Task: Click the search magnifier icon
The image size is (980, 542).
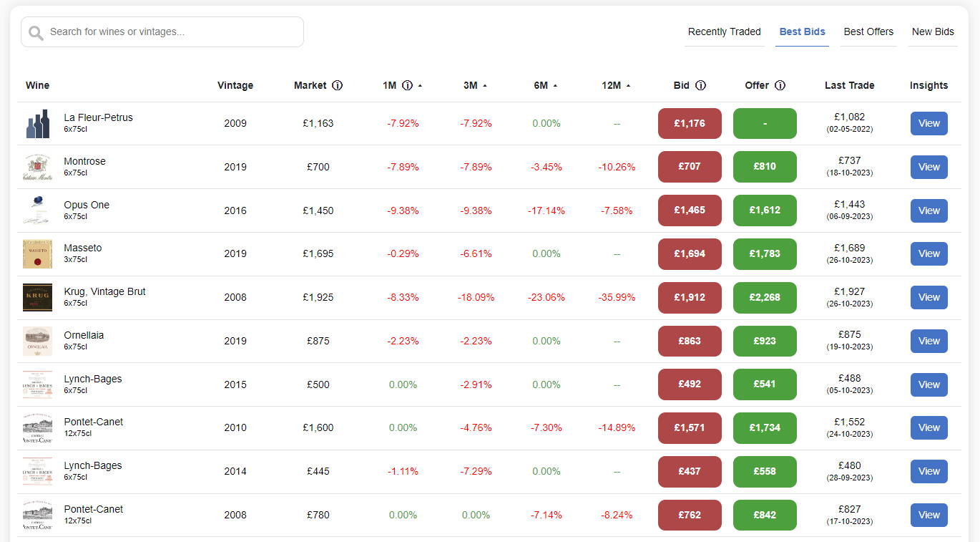Action: 36,32
